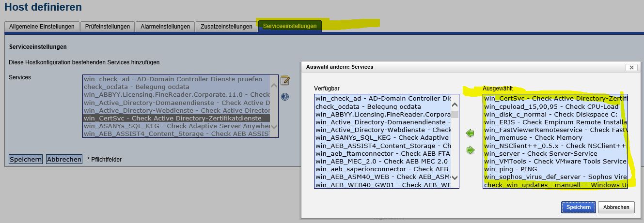Click the green right arrow icon
This screenshot has width=644, height=223.
[470, 150]
